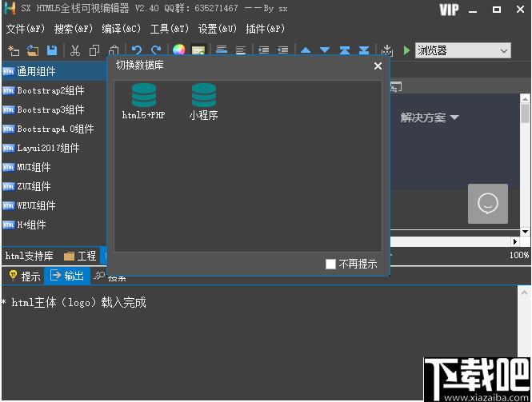The height and width of the screenshot is (402, 532).
Task: Click the new file toolbar icon
Action: point(14,50)
